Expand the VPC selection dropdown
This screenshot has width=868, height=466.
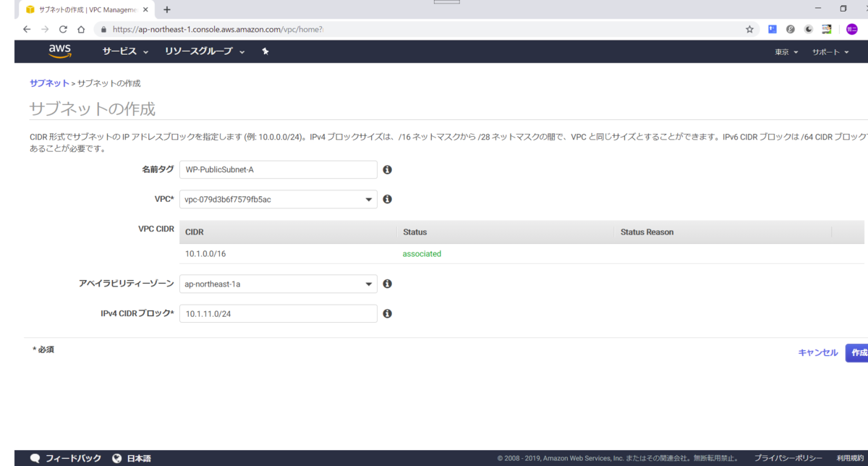pos(278,199)
